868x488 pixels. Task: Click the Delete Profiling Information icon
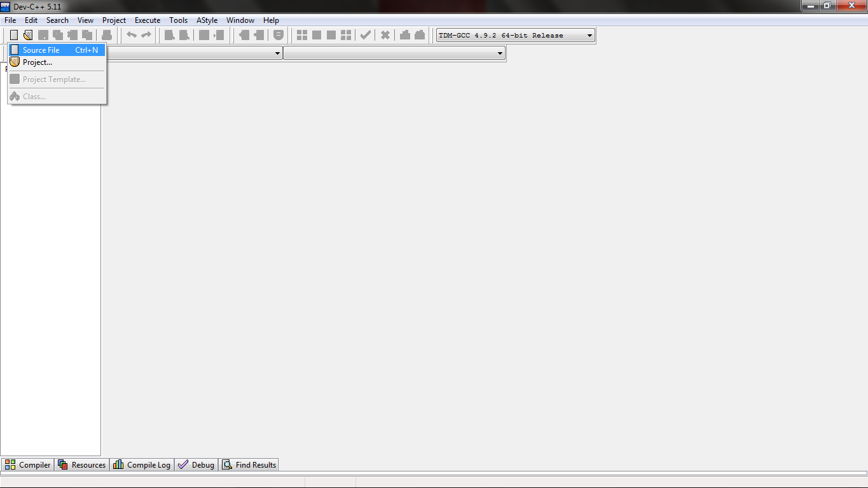[420, 35]
